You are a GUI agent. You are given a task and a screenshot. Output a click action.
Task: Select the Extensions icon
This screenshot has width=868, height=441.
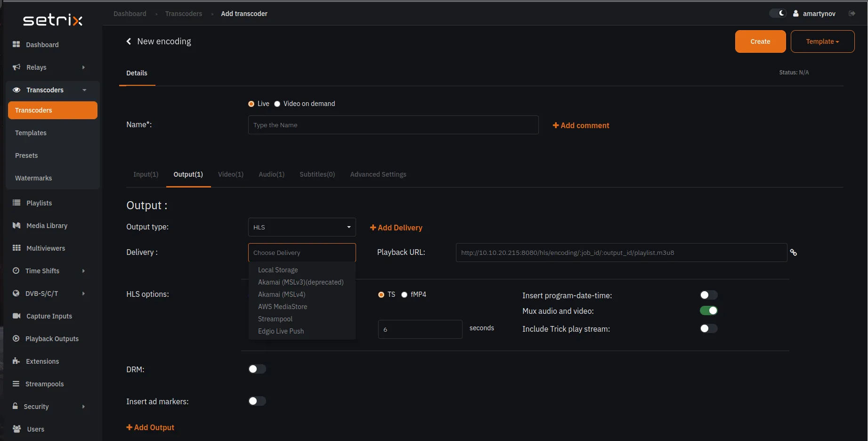click(x=16, y=361)
